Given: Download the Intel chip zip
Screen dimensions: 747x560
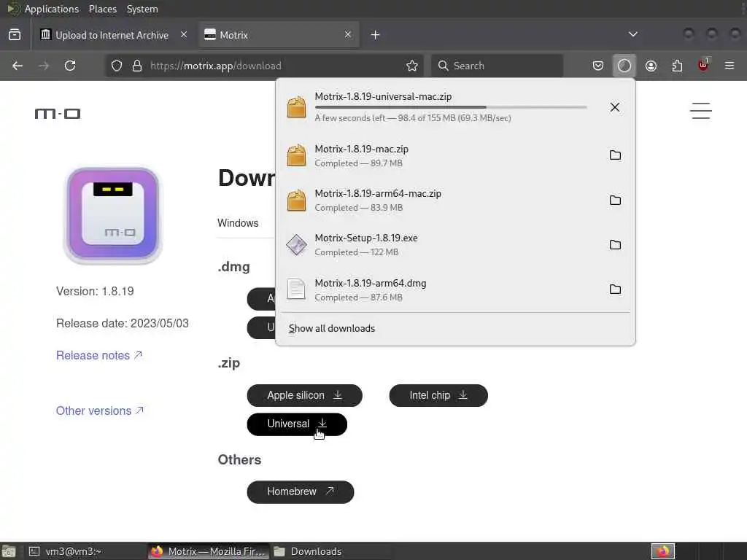Looking at the screenshot, I should (438, 395).
